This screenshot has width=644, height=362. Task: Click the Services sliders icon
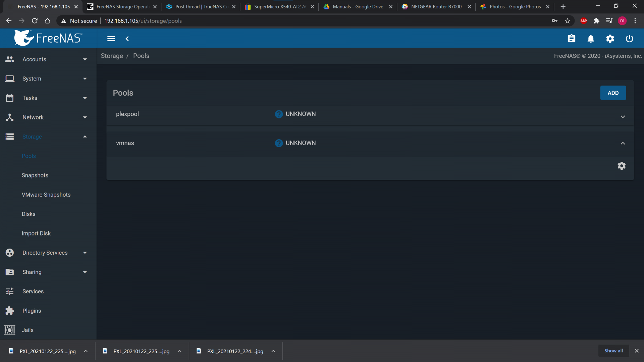(x=10, y=291)
